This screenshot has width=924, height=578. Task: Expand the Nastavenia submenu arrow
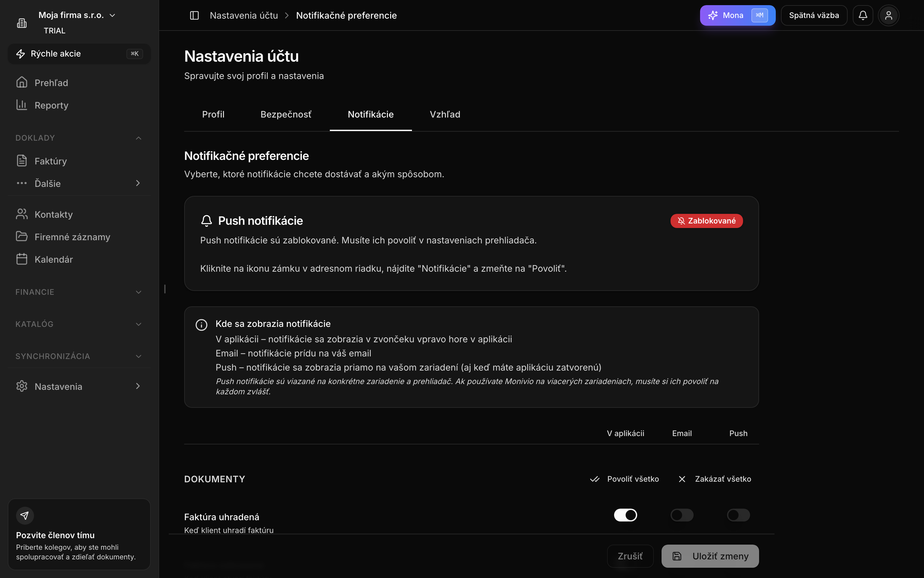(138, 386)
